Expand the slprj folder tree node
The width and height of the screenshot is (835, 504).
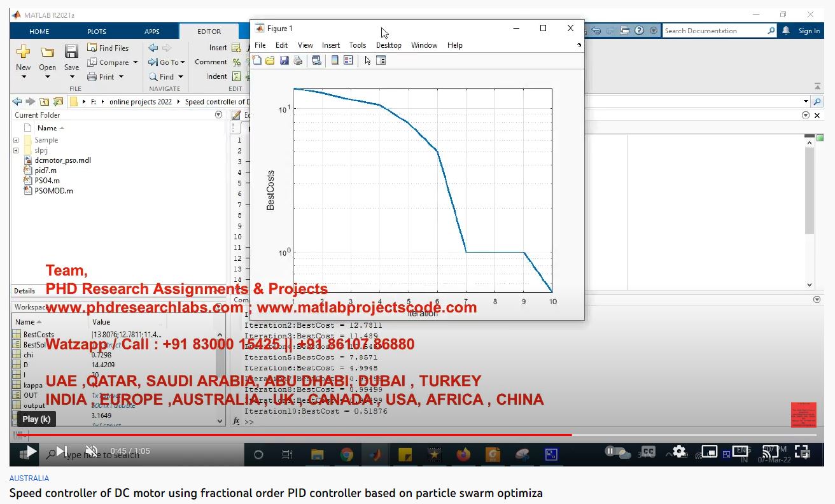tap(16, 150)
